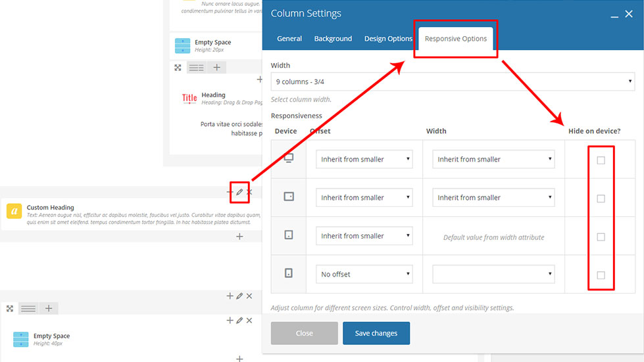Click the X delete icon above Custom Heading
644x362 pixels.
pyautogui.click(x=249, y=192)
